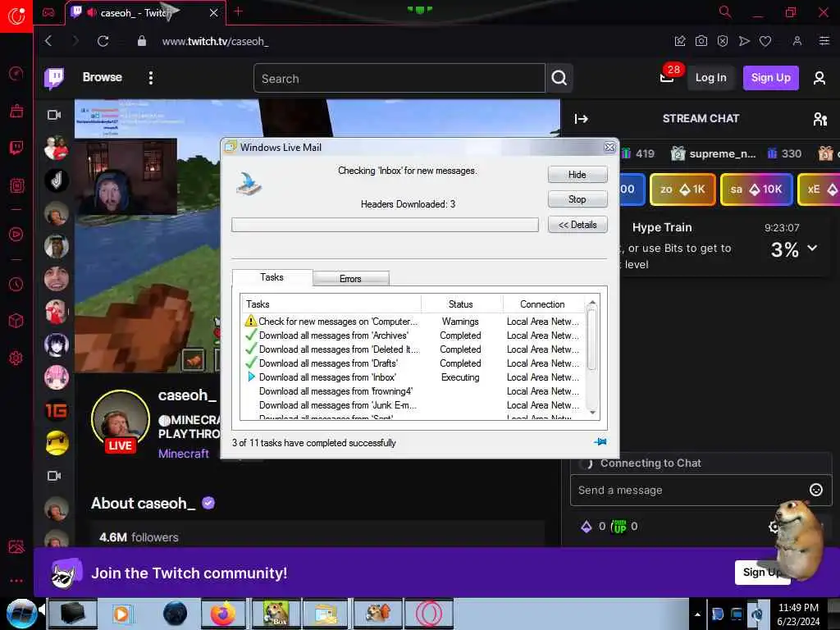
Task: Go back to the previous page
Action: coord(48,41)
